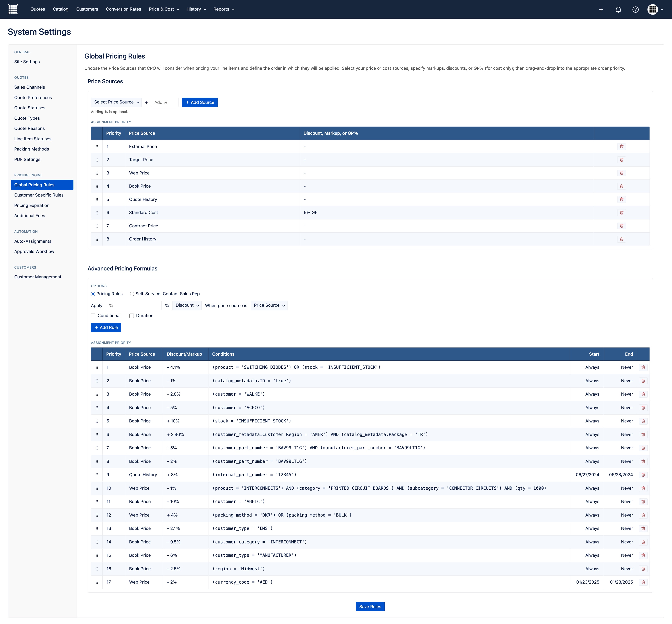Screen dimensions: 672x624
Task: Delete the Contract Price source row
Action: pyautogui.click(x=621, y=226)
